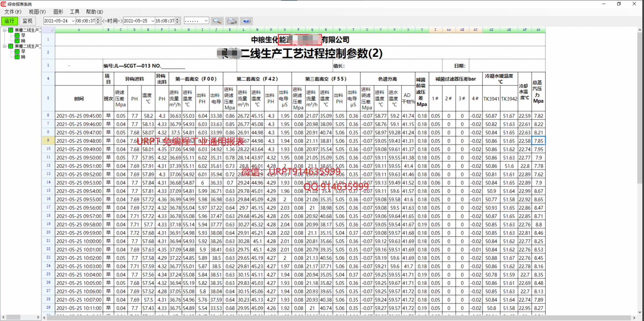
Task: Open the start date 2021-05-24 dropdown
Action: 73,21
